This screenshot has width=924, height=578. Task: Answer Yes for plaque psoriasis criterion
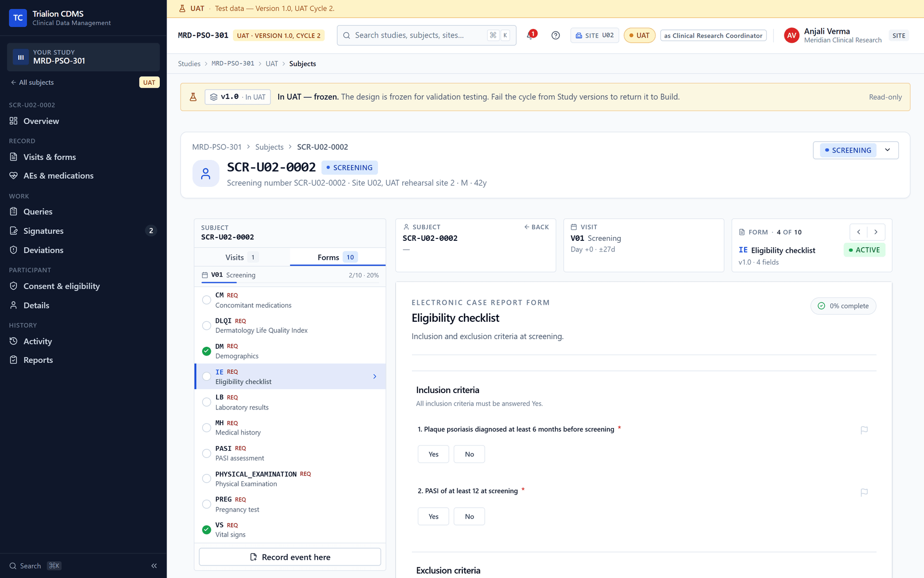[x=433, y=454]
